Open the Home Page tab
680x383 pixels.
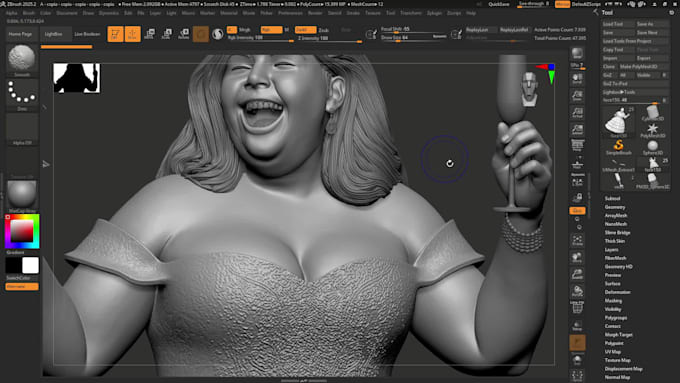coord(20,34)
